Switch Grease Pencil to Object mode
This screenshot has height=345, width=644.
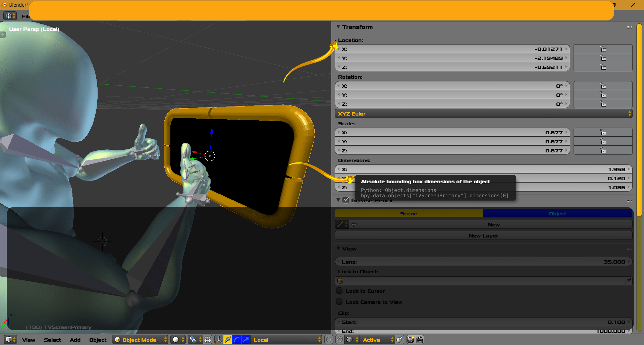[x=557, y=213]
